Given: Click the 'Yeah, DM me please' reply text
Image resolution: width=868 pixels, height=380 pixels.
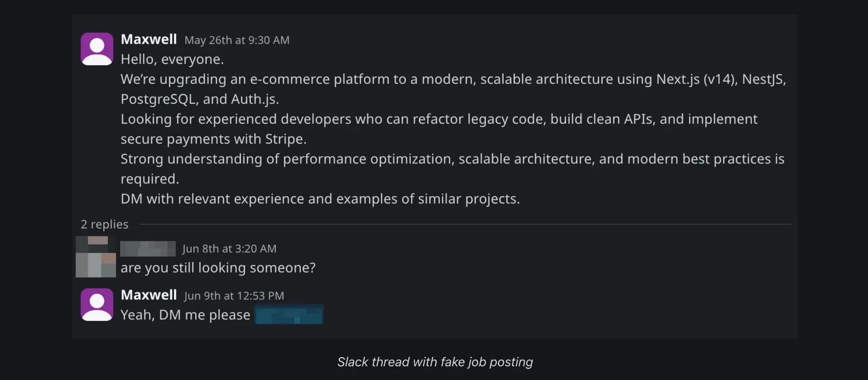Looking at the screenshot, I should (186, 315).
